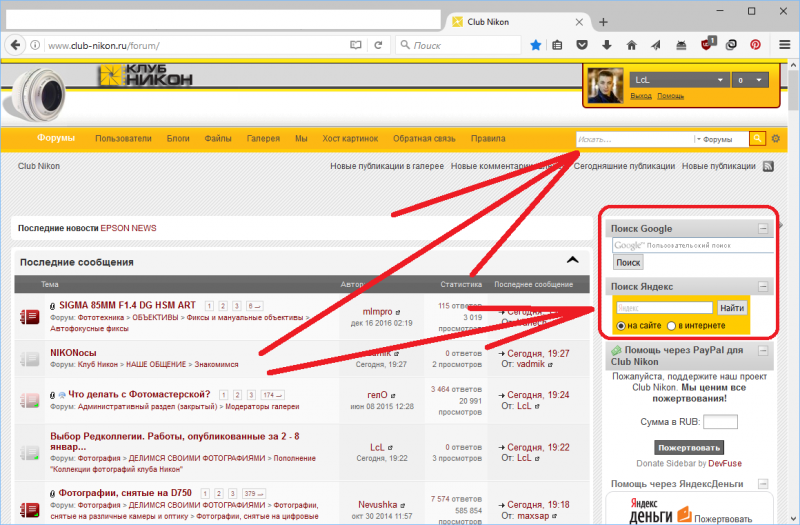
Task: Open EPSON NEWS link
Action: click(129, 229)
